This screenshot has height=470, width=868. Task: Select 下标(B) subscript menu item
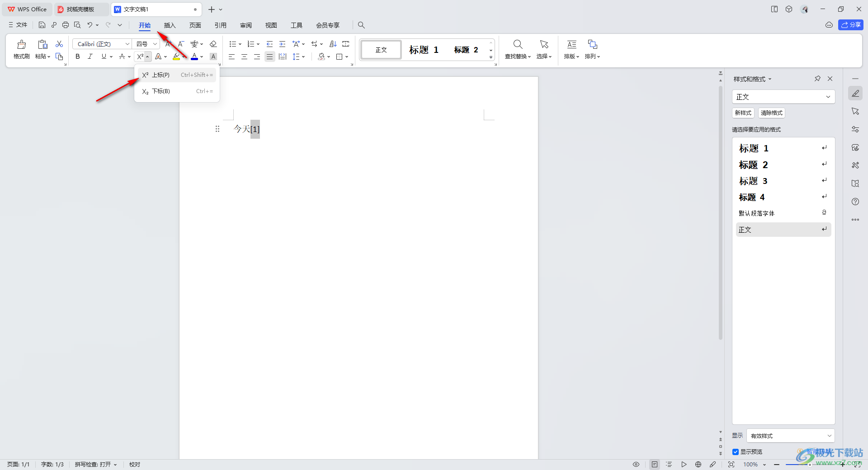pos(177,91)
